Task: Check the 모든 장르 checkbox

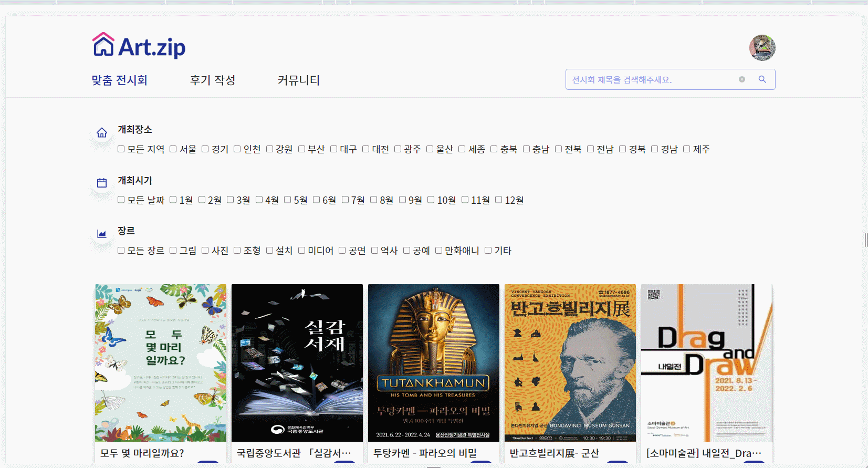Action: click(x=121, y=251)
